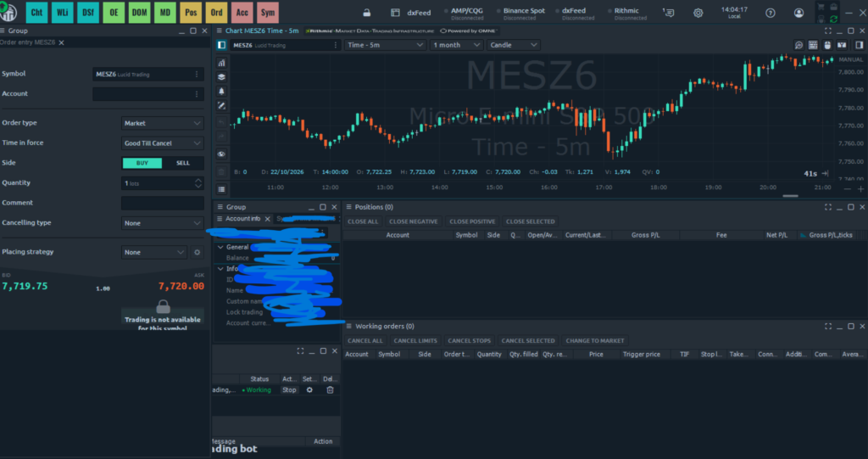Click the scroll-to-last-bar arrow icon
Screen dimensions: 868x459
tap(825, 174)
